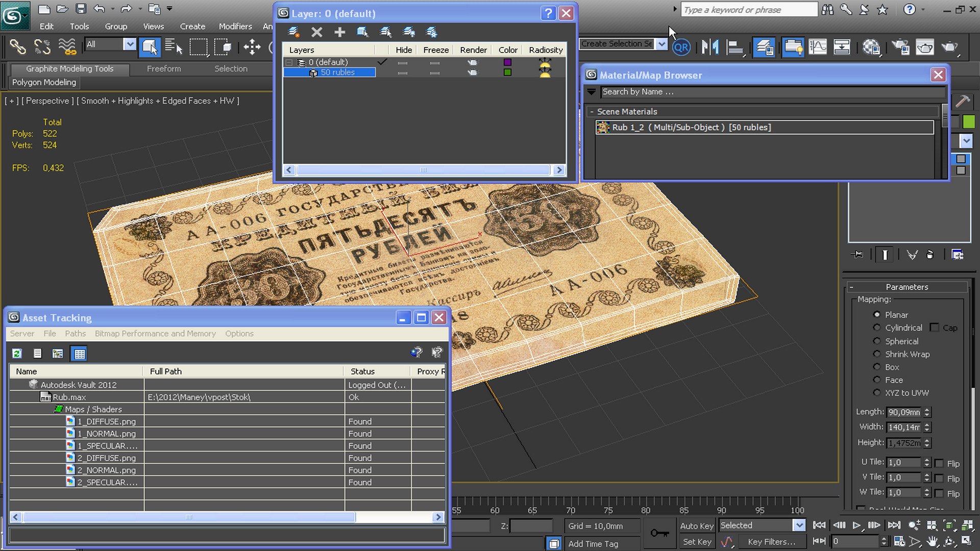Click Undo arrow in title bar

tap(100, 9)
